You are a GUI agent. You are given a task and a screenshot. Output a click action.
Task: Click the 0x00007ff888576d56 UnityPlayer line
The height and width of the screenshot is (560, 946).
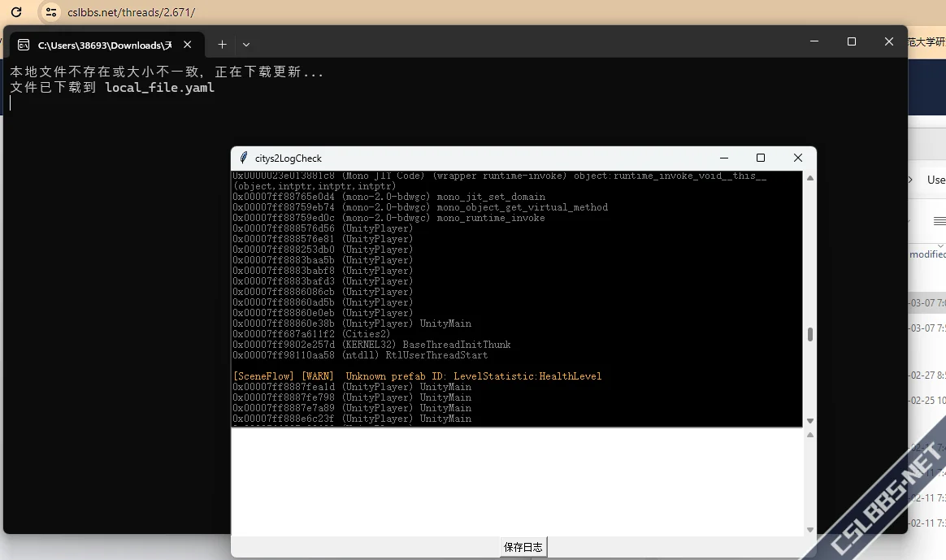coord(323,228)
